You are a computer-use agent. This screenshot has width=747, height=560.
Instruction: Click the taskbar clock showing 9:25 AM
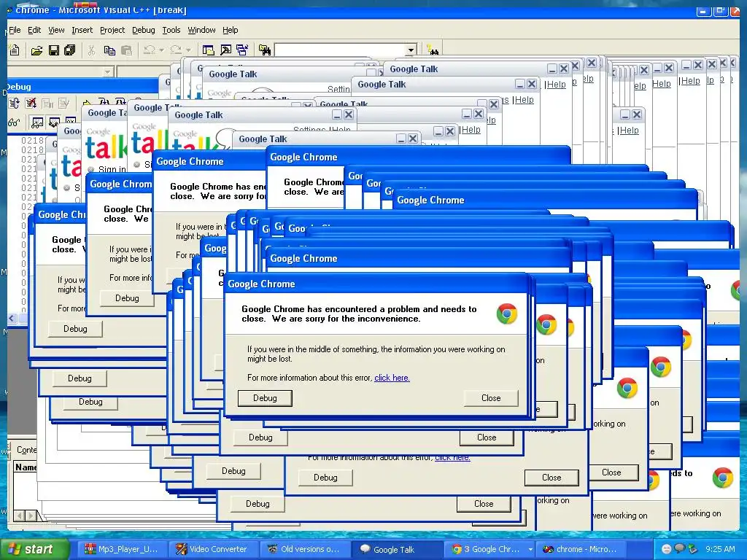click(x=720, y=549)
